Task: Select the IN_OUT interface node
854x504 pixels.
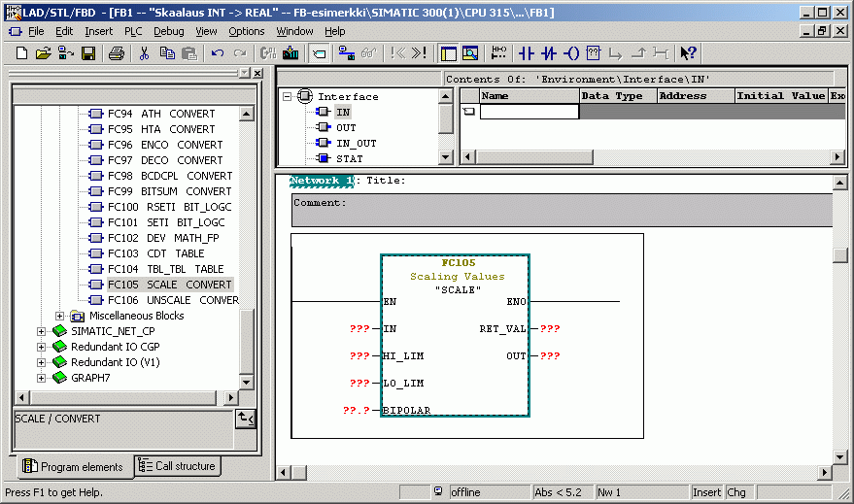Action: (x=357, y=144)
